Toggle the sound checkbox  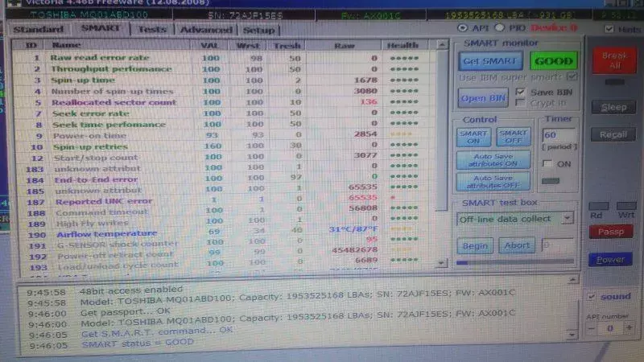592,296
